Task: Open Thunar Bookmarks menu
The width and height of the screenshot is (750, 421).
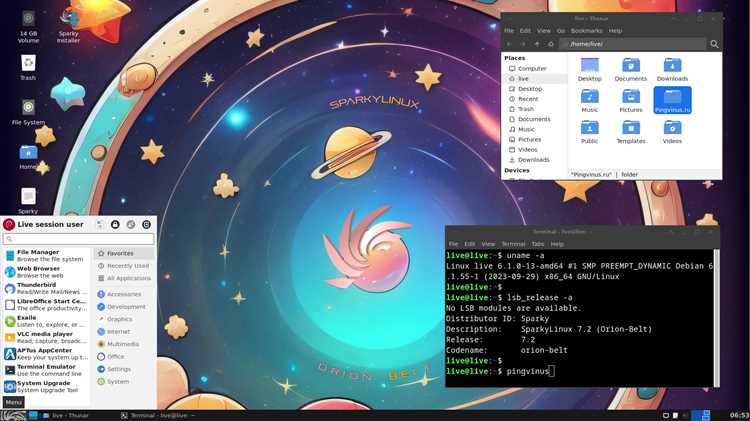Action: 586,31
